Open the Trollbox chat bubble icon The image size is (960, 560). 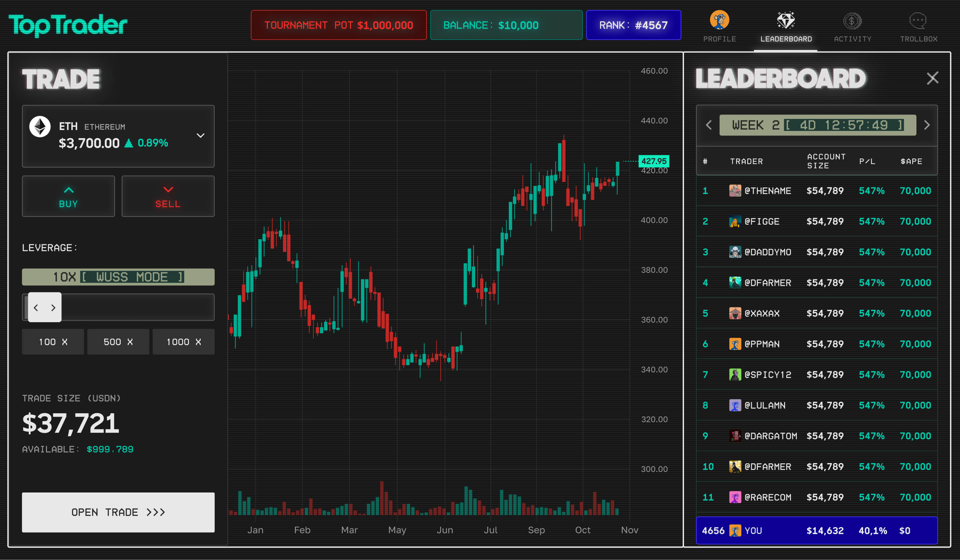pyautogui.click(x=918, y=21)
